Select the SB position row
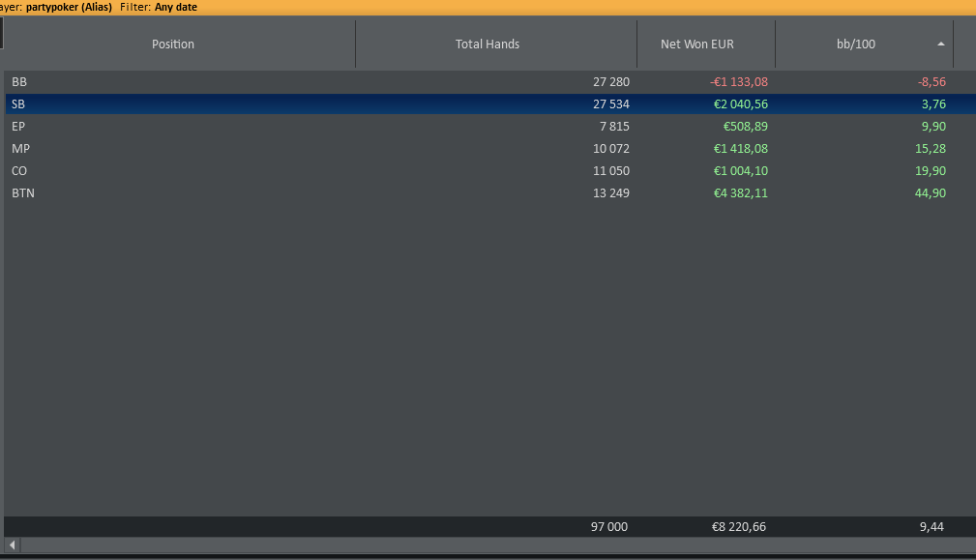 coord(490,103)
